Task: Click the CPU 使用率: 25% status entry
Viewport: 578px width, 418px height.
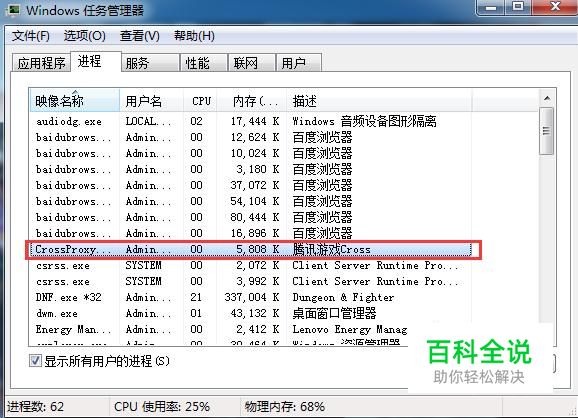Action: click(x=162, y=407)
